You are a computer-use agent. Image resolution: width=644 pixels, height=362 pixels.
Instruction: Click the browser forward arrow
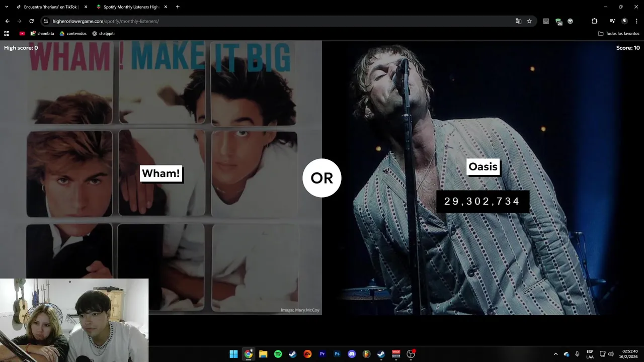click(x=19, y=21)
